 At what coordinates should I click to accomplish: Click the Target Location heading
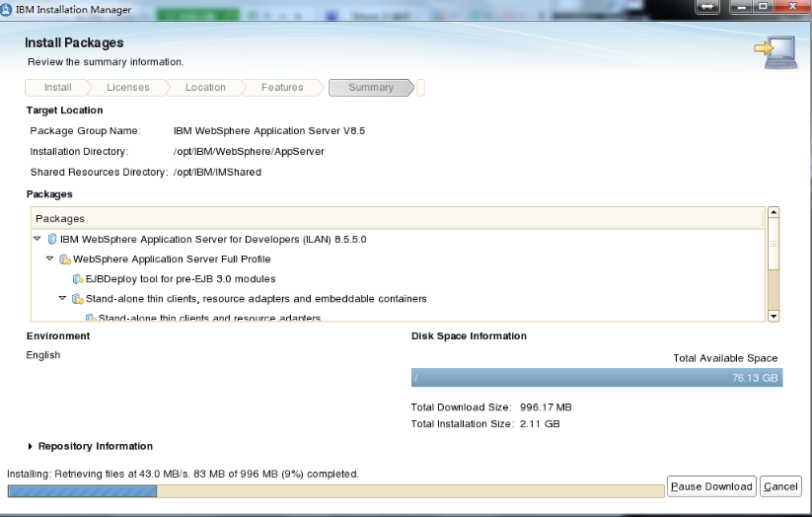click(x=64, y=110)
